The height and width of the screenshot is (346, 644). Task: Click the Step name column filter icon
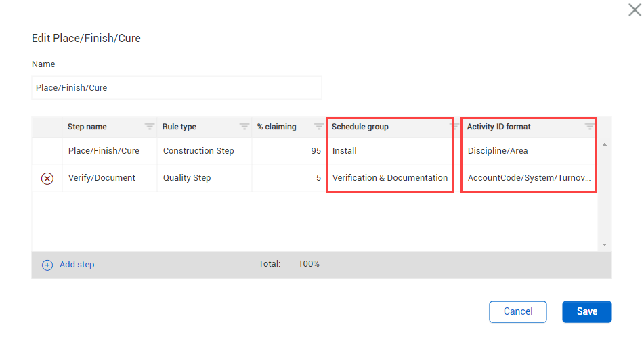coord(149,127)
